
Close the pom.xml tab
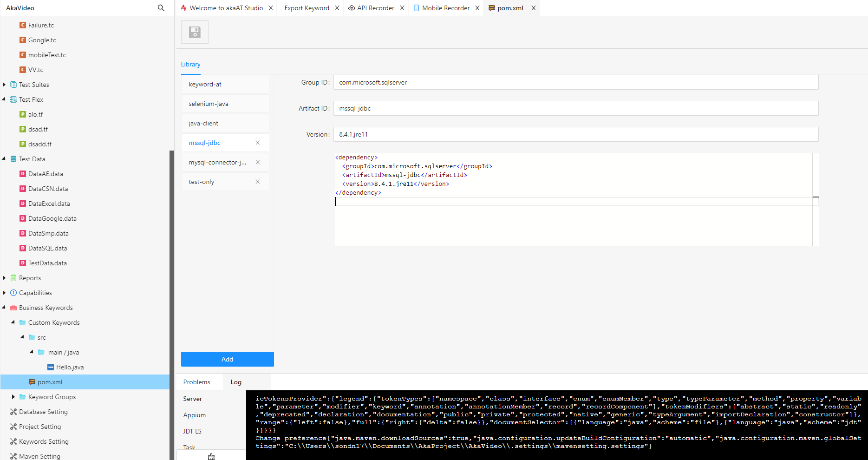click(x=534, y=8)
